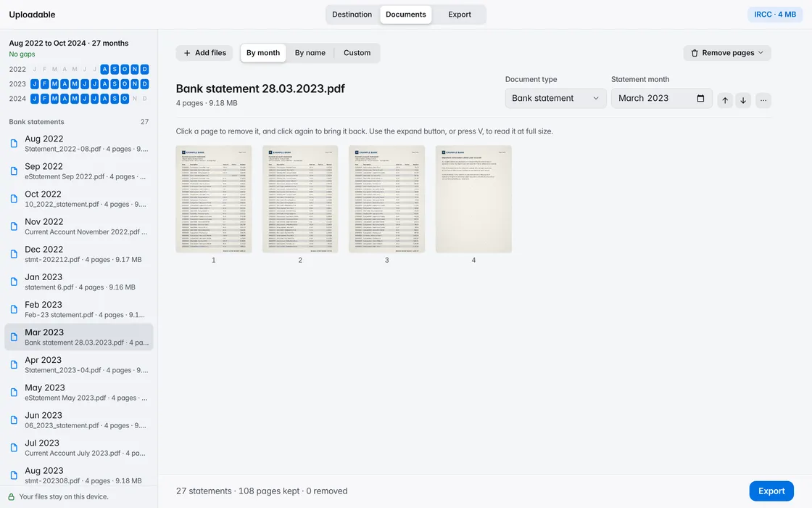
Task: Click file icon beside Aug 2022
Action: pyautogui.click(x=14, y=144)
